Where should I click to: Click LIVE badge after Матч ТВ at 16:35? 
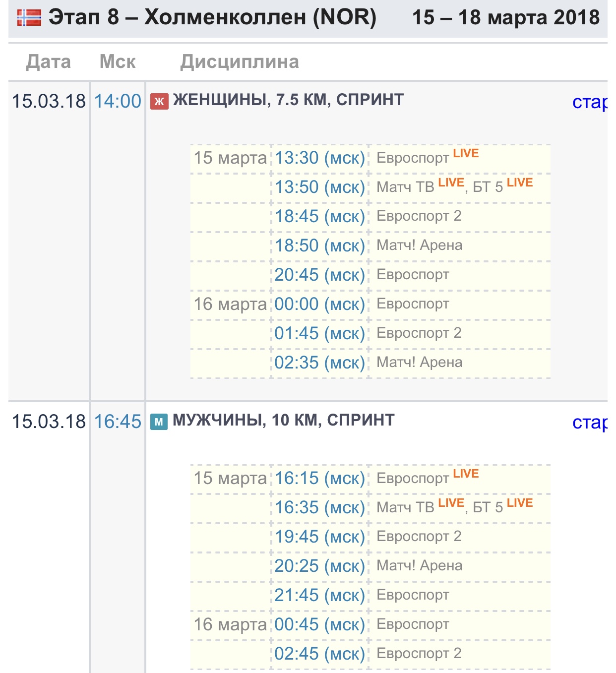coord(451,503)
